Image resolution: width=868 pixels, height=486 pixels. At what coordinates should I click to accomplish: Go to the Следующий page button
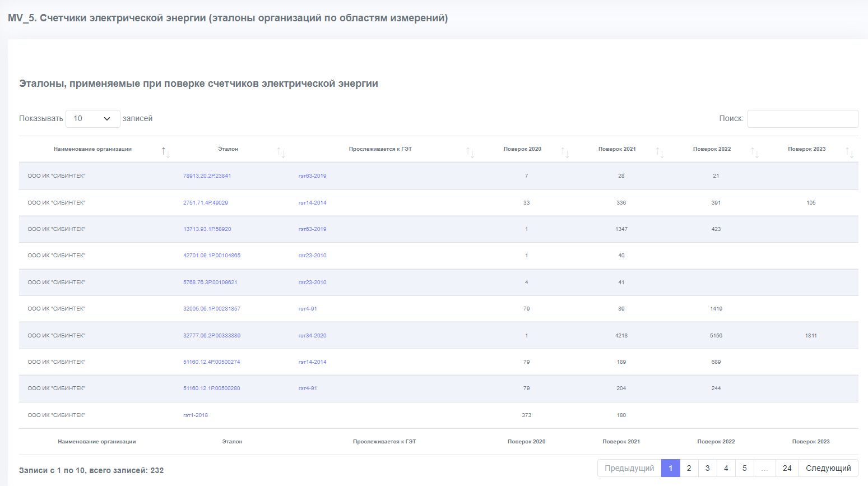[x=828, y=468]
